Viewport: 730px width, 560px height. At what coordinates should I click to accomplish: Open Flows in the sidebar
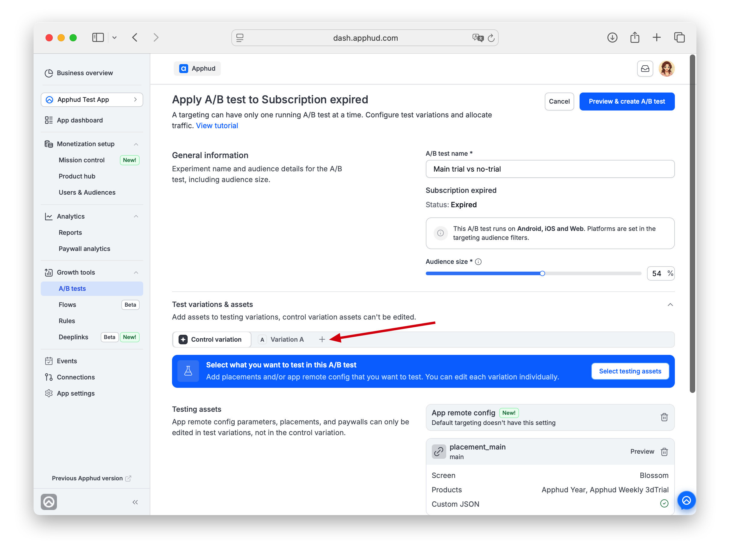click(x=67, y=304)
